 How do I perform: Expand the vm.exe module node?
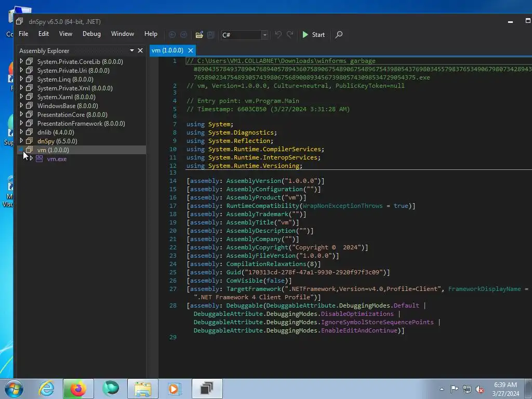coord(31,158)
